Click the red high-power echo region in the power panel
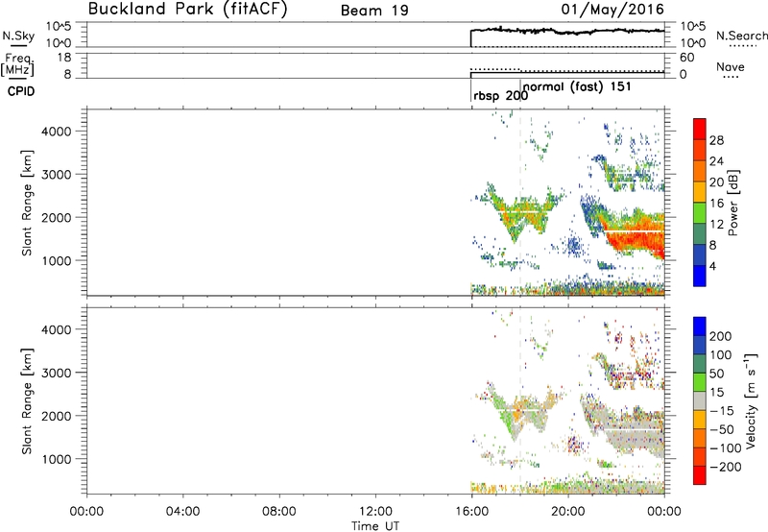This screenshot has width=768, height=532. pyautogui.click(x=636, y=238)
